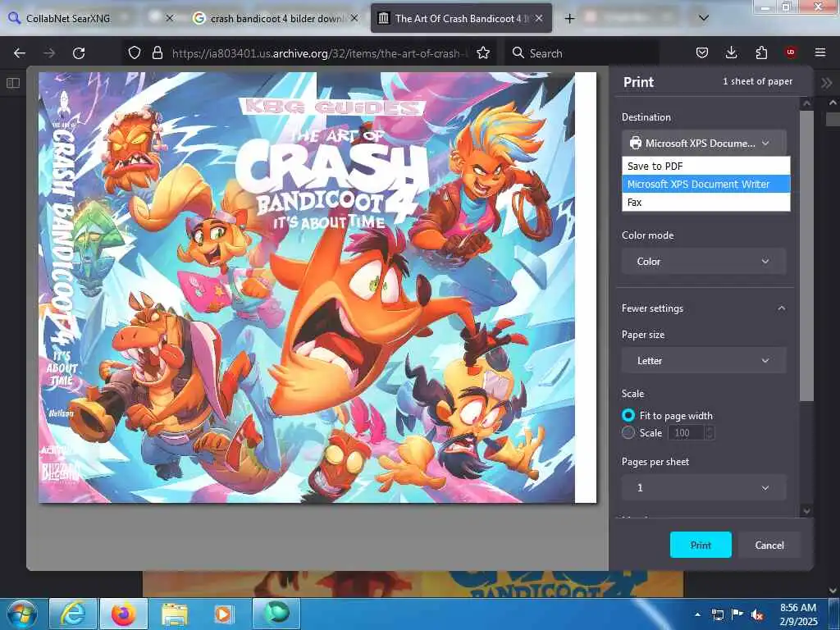Open a new tab with the plus icon
The height and width of the screenshot is (630, 840).
pos(569,19)
